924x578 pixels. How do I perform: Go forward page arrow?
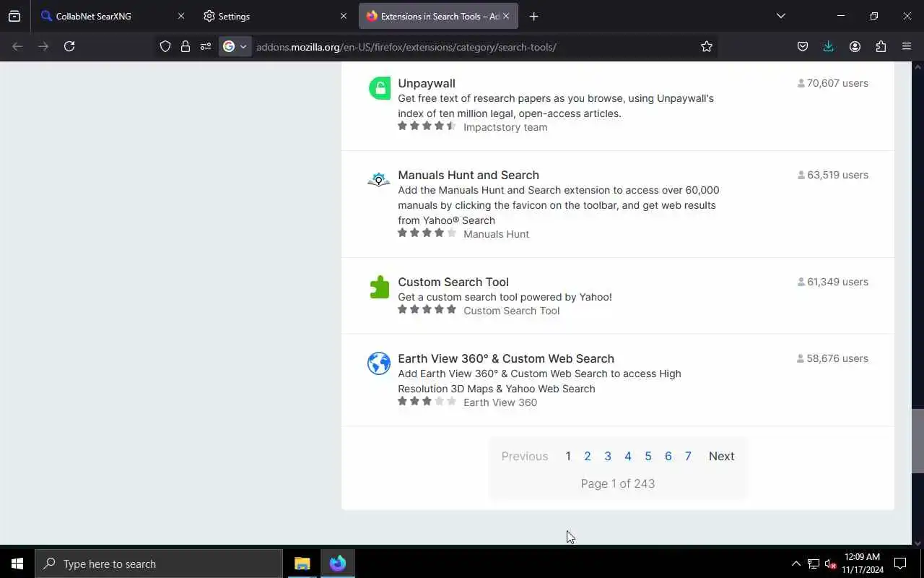[x=43, y=46]
